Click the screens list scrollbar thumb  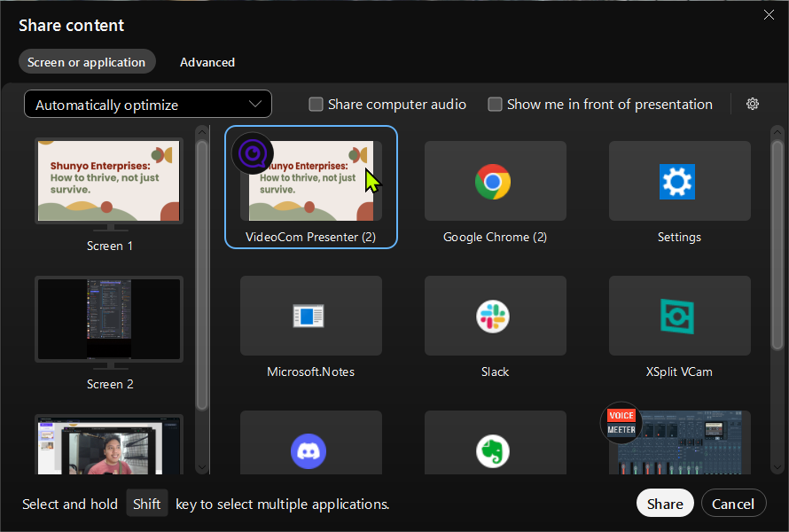point(202,275)
